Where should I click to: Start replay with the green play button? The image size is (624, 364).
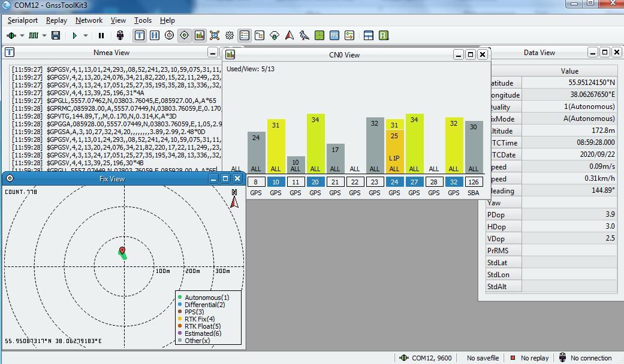(75, 36)
